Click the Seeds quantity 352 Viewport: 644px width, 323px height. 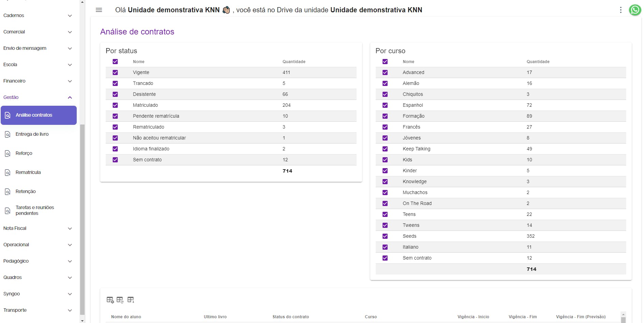coord(530,236)
